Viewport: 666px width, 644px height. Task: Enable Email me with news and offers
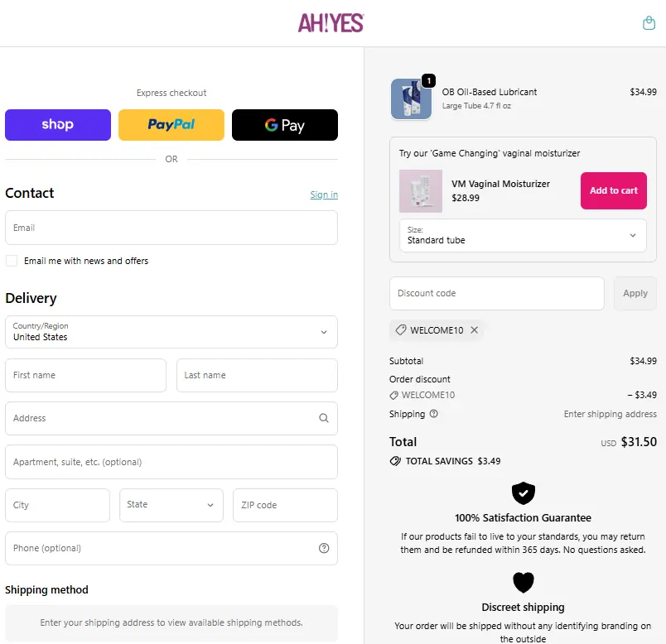click(12, 261)
